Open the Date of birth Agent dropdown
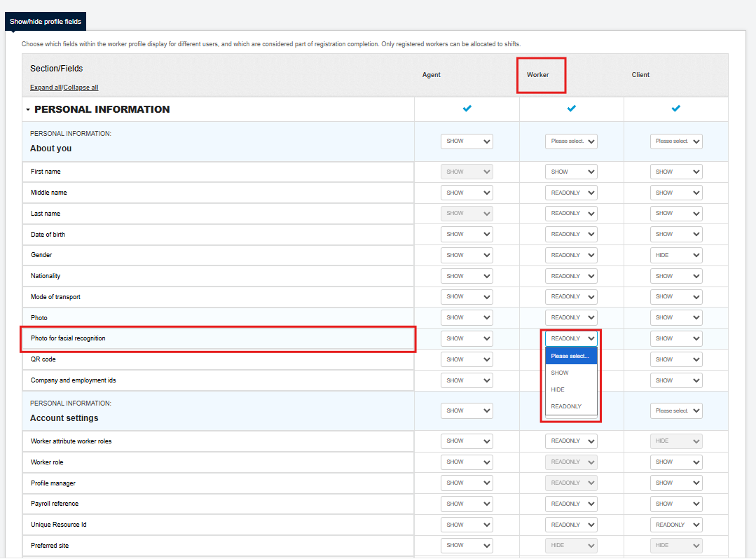 (x=467, y=234)
